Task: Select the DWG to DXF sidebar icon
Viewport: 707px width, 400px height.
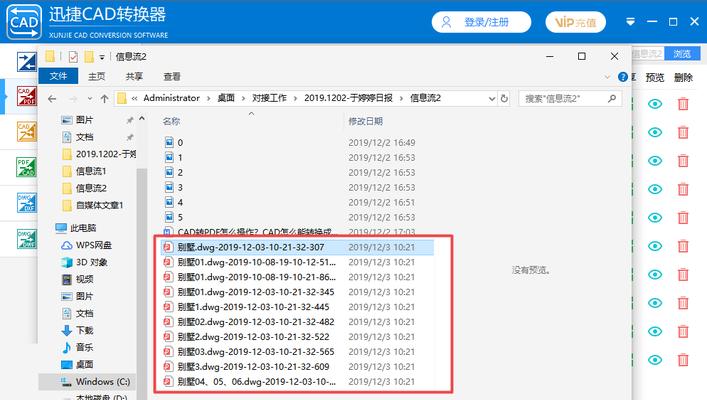Action: click(x=26, y=203)
